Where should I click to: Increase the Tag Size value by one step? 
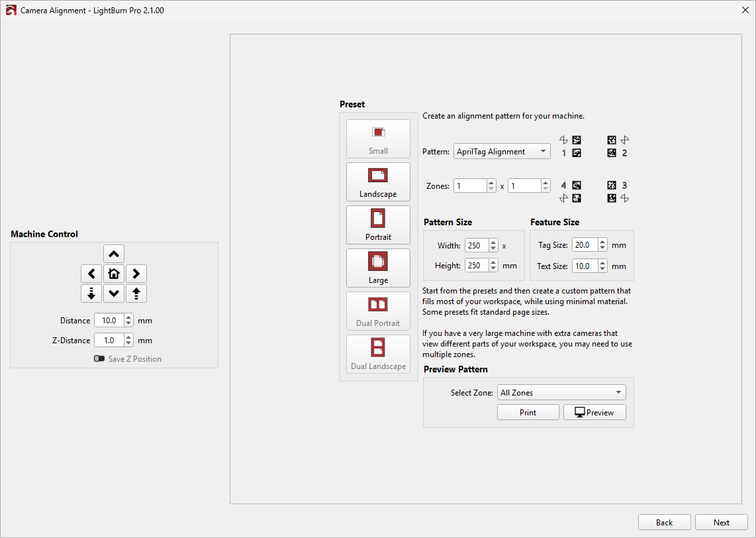[x=602, y=242]
